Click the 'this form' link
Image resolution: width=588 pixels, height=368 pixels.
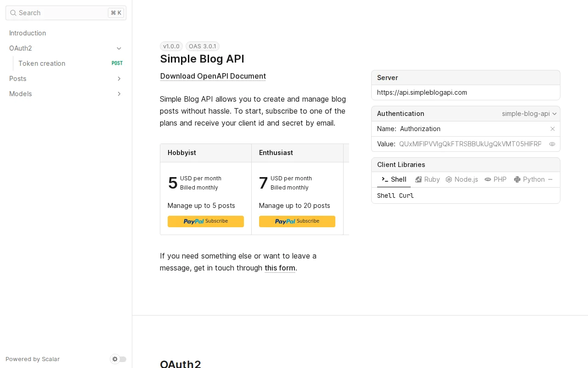pos(280,268)
